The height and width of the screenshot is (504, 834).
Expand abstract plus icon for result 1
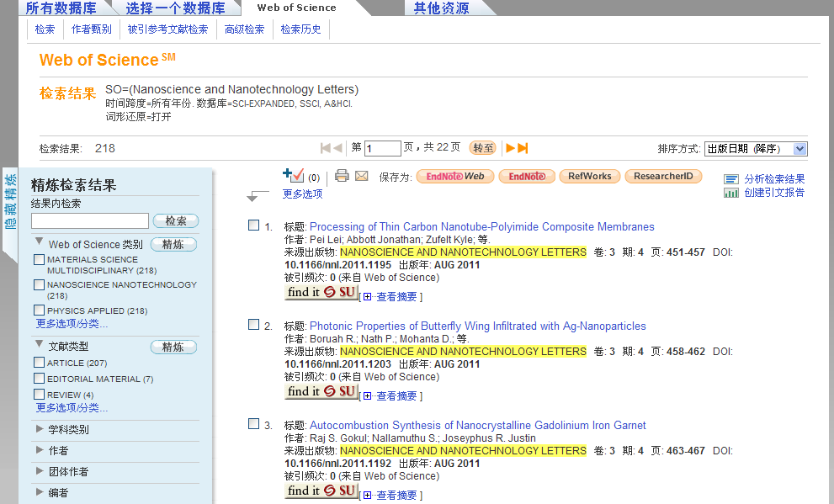[x=368, y=297]
